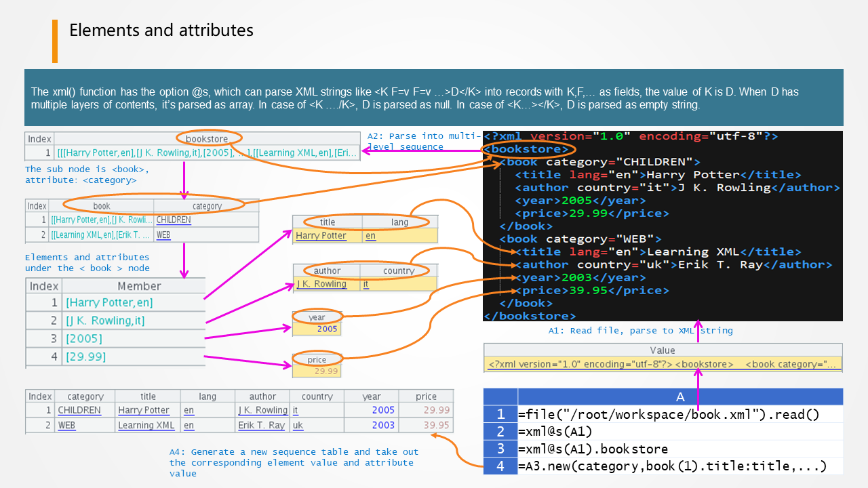
Task: Click the A4 cell with A3.new formula
Action: [671, 466]
